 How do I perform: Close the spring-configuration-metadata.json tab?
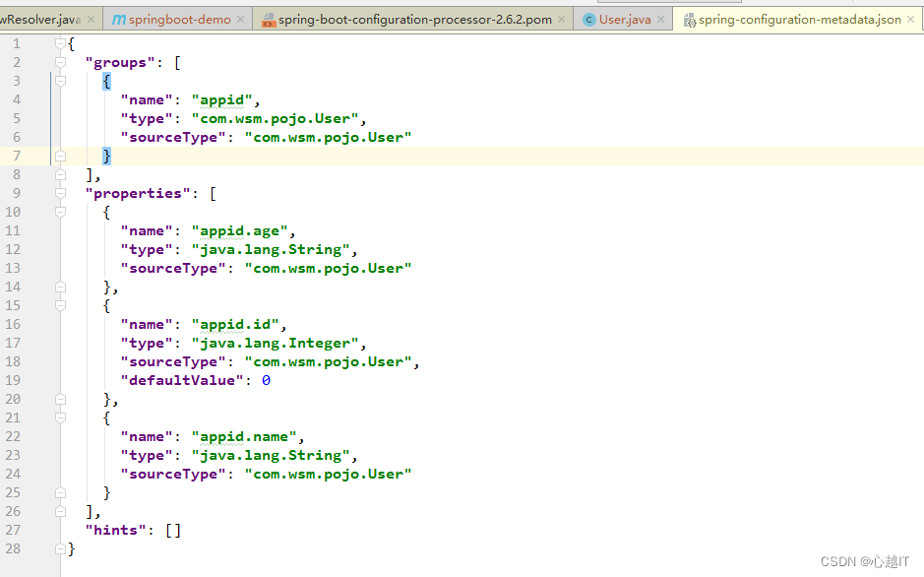908,18
